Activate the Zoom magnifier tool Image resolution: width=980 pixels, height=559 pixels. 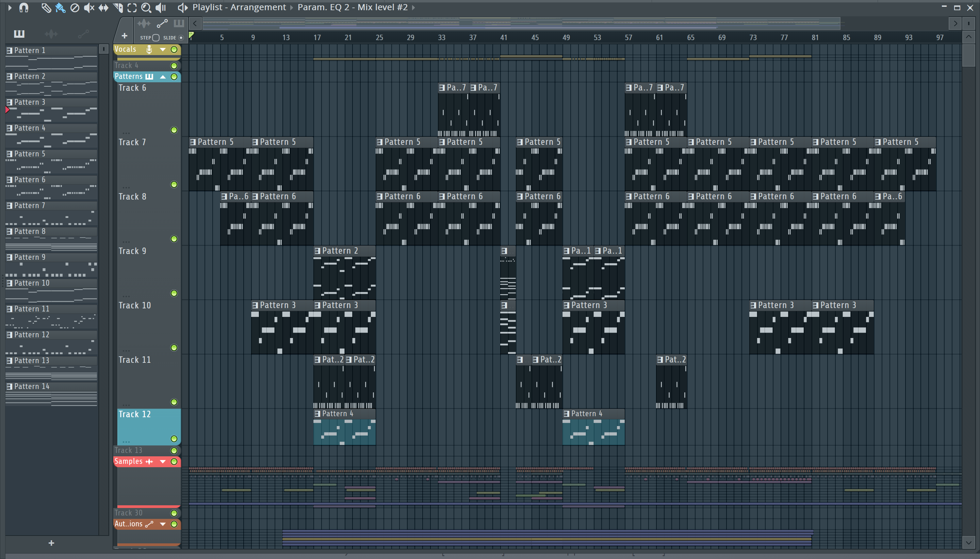[x=146, y=8]
